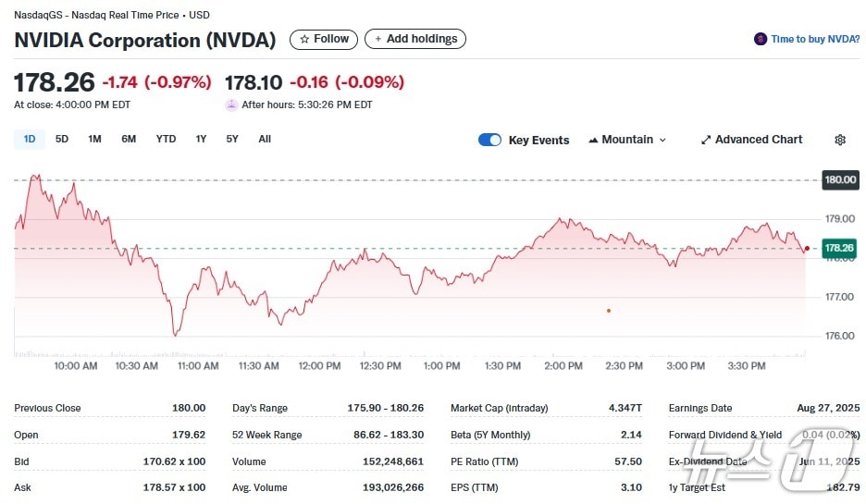The width and height of the screenshot is (866, 504).
Task: Click the Advanced Chart expand arrows icon
Action: [x=706, y=140]
